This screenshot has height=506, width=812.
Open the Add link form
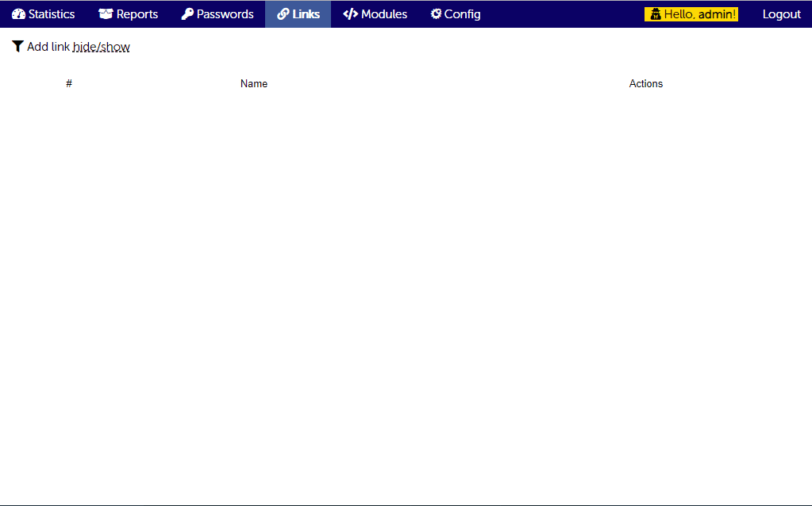pos(50,47)
